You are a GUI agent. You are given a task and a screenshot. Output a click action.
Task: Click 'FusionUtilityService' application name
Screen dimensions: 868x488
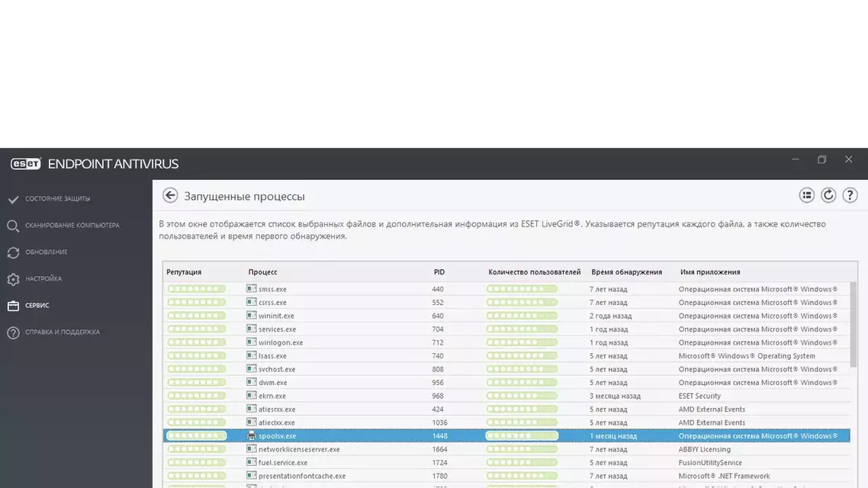710,462
